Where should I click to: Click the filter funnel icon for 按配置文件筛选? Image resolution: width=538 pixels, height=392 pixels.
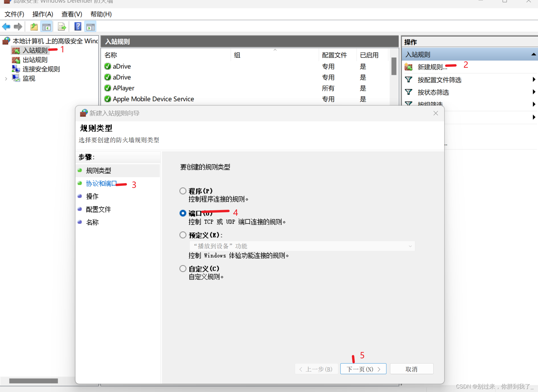point(409,80)
